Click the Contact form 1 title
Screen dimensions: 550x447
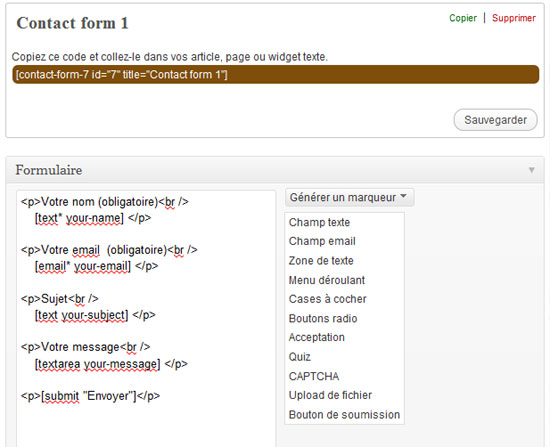coord(73,23)
